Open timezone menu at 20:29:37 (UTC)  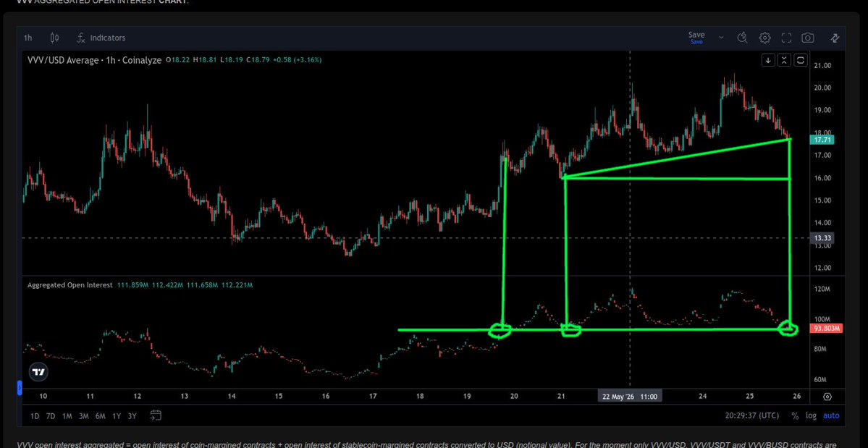(751, 416)
